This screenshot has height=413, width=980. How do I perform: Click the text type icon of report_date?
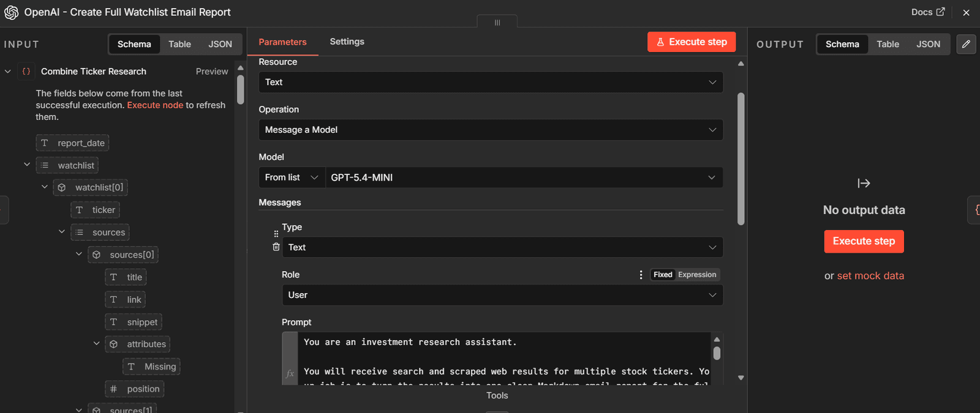click(44, 143)
